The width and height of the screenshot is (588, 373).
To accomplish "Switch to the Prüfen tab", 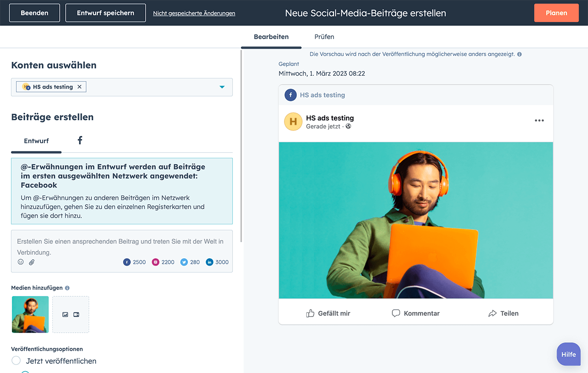I will click(x=324, y=37).
